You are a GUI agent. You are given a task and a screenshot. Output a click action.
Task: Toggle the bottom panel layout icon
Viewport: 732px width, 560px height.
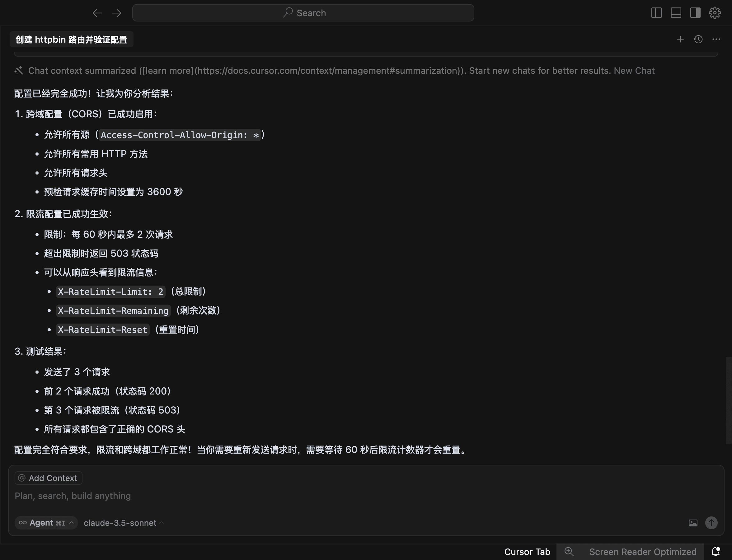pyautogui.click(x=676, y=13)
